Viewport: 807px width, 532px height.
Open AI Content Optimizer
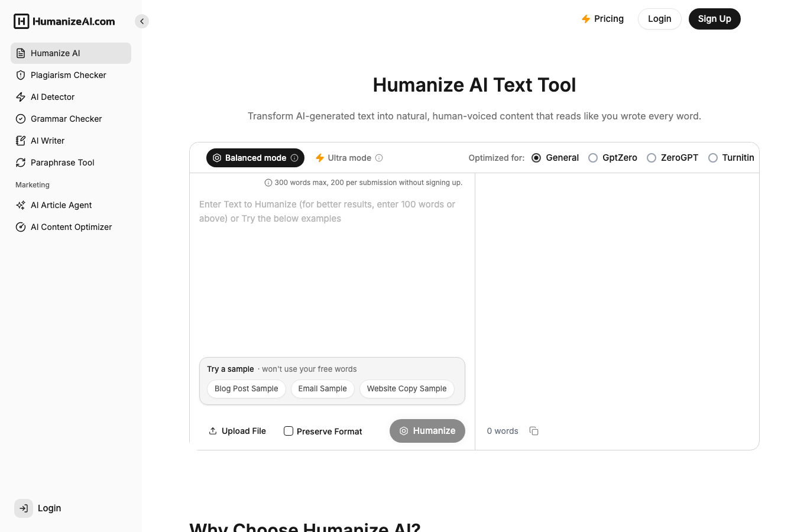click(x=71, y=227)
